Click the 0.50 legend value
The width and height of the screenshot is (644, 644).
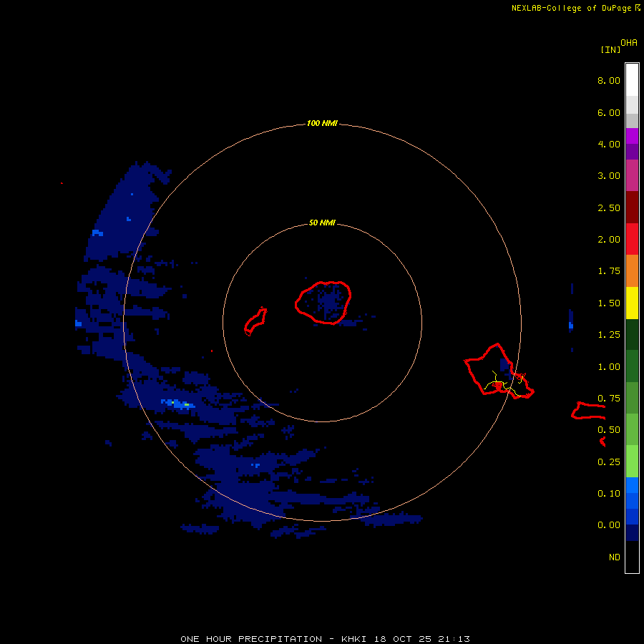click(x=609, y=430)
